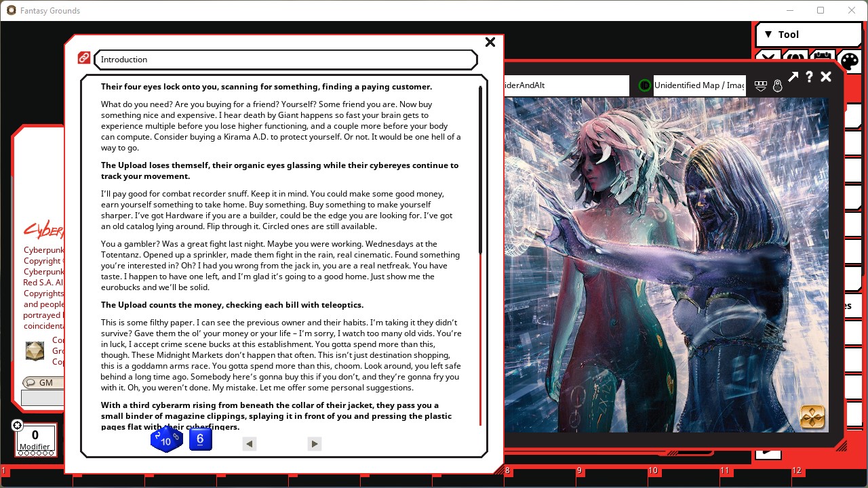Click the text 'The Upload counts the money' heading
868x488 pixels.
point(232,305)
